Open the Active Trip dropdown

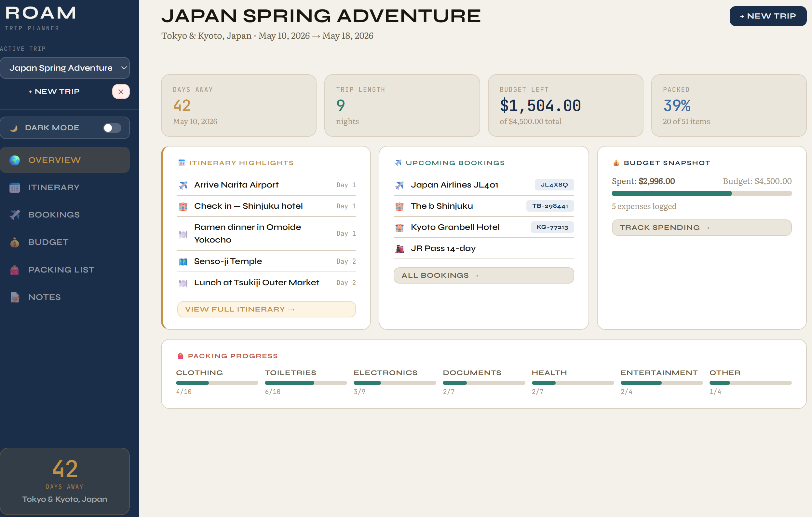[x=65, y=68]
